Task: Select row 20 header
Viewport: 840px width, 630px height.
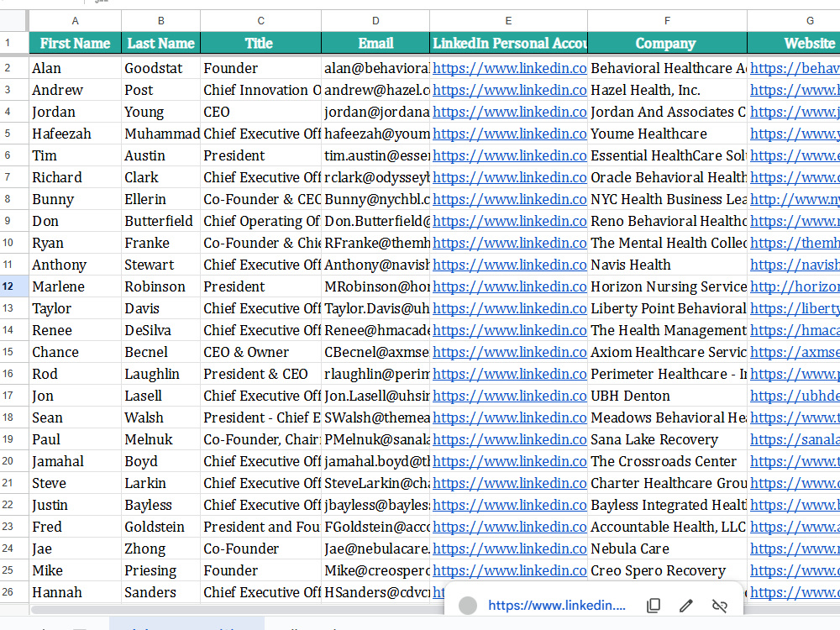Action: coord(14,460)
